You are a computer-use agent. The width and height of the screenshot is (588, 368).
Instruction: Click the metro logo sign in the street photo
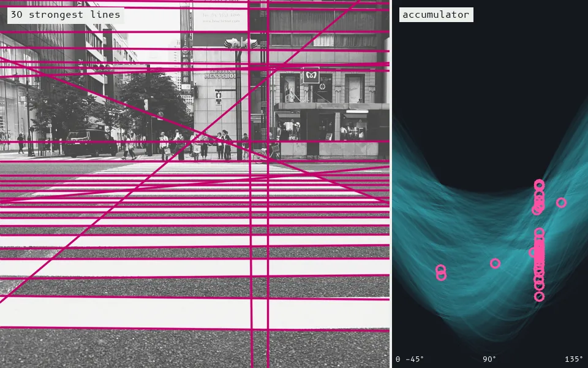point(311,75)
